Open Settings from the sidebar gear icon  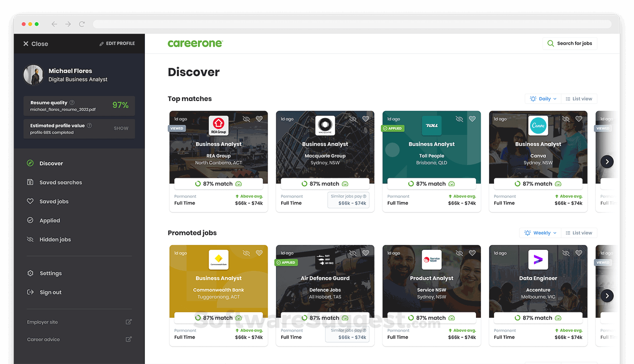(x=30, y=273)
